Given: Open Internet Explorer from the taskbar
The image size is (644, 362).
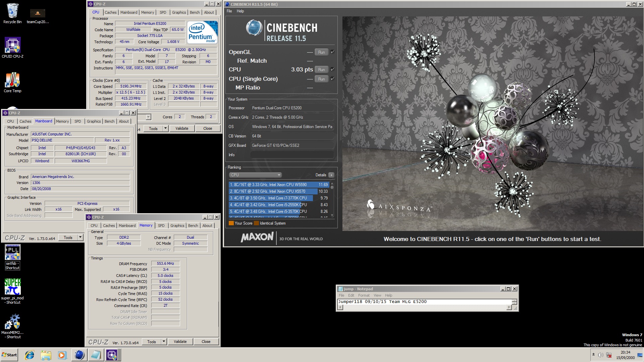Looking at the screenshot, I should coord(30,355).
